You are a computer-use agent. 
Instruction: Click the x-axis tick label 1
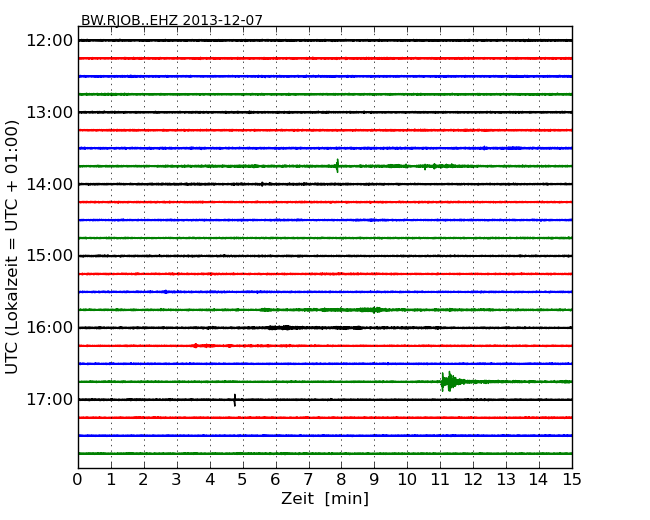point(111,480)
